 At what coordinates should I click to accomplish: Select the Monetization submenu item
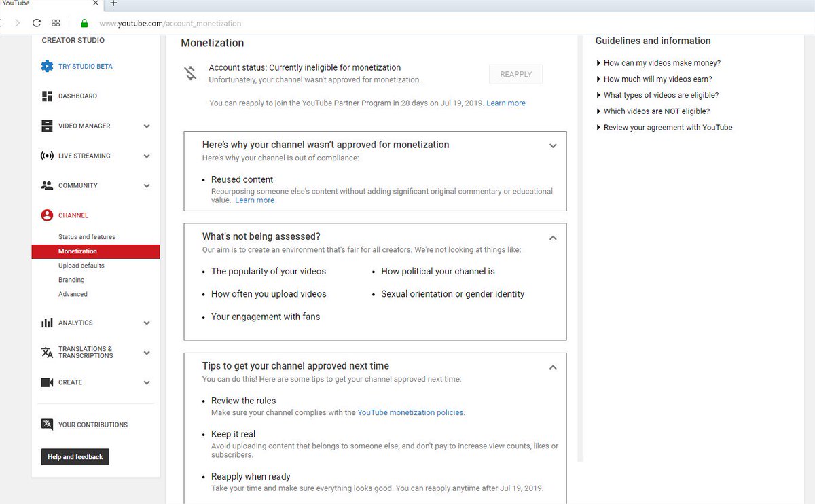coord(96,251)
